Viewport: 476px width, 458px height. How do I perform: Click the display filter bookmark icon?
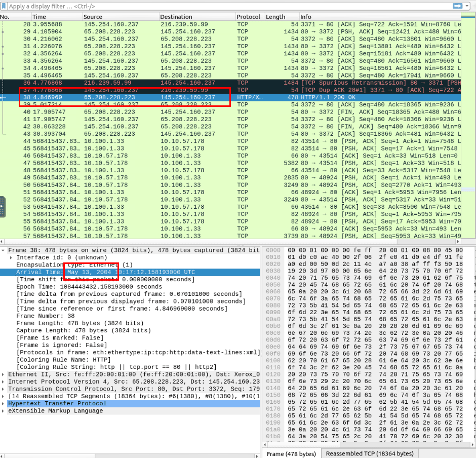pos(4,6)
